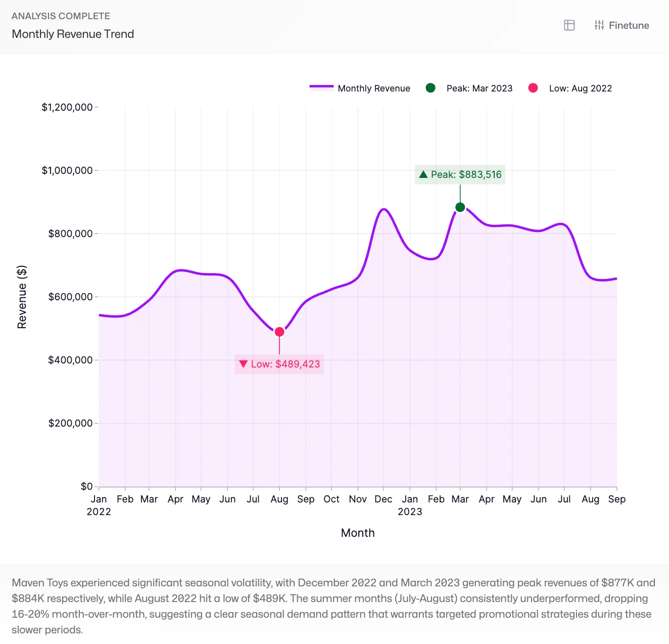Screen dimensions: 669x644
Task: Click the purple Monthly Revenue legend line
Action: (321, 87)
